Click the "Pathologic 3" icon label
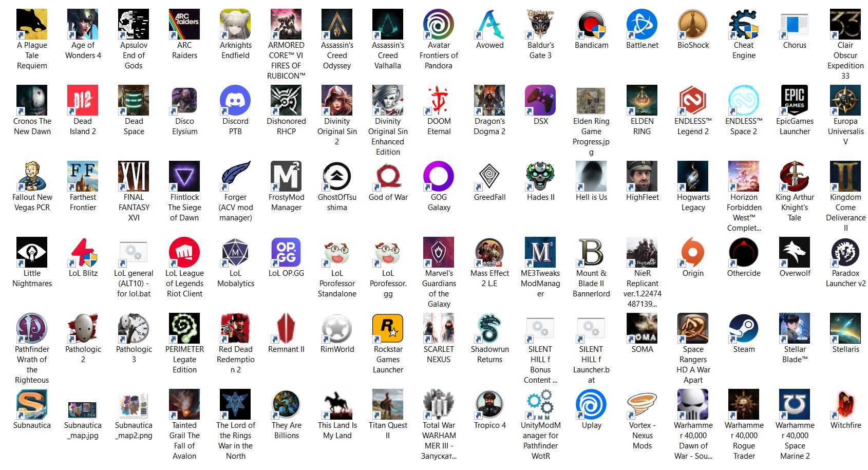 134,354
